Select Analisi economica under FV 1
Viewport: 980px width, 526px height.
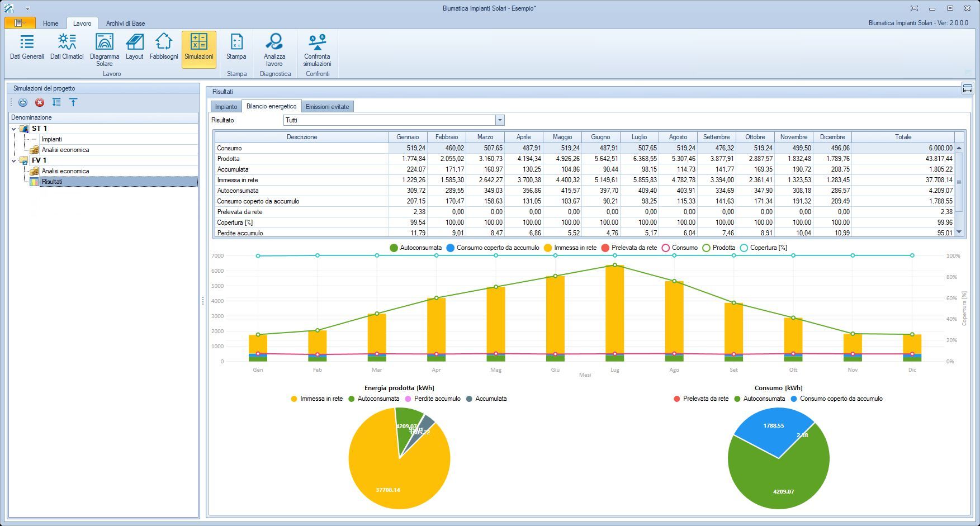point(65,171)
